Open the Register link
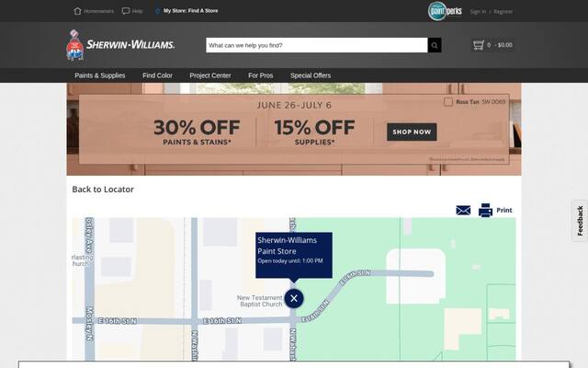588x368 pixels. [503, 12]
